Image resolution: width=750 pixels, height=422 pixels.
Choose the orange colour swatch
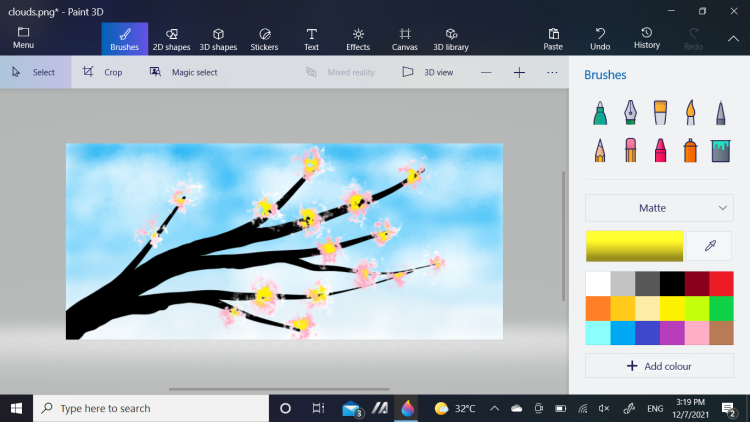coord(598,308)
